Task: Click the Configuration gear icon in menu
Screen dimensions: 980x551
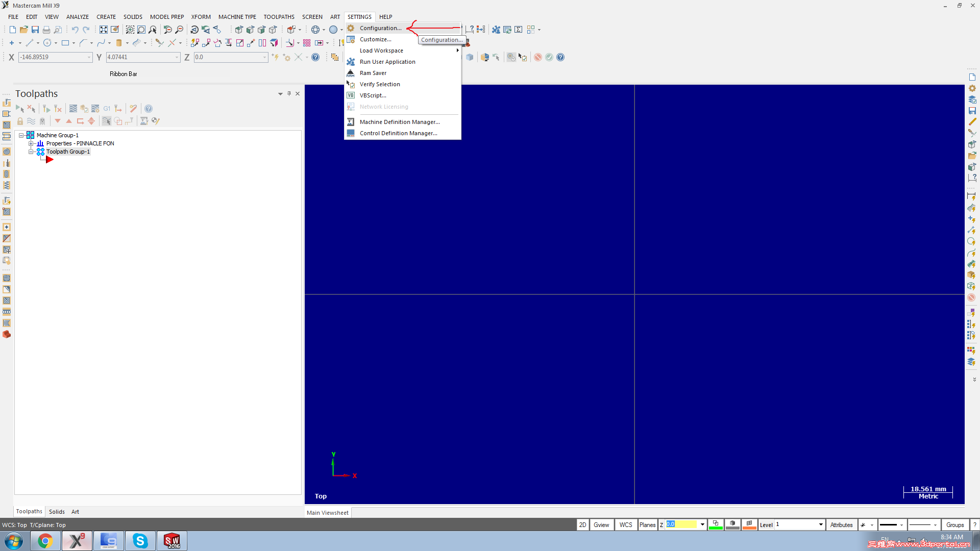Action: tap(351, 28)
